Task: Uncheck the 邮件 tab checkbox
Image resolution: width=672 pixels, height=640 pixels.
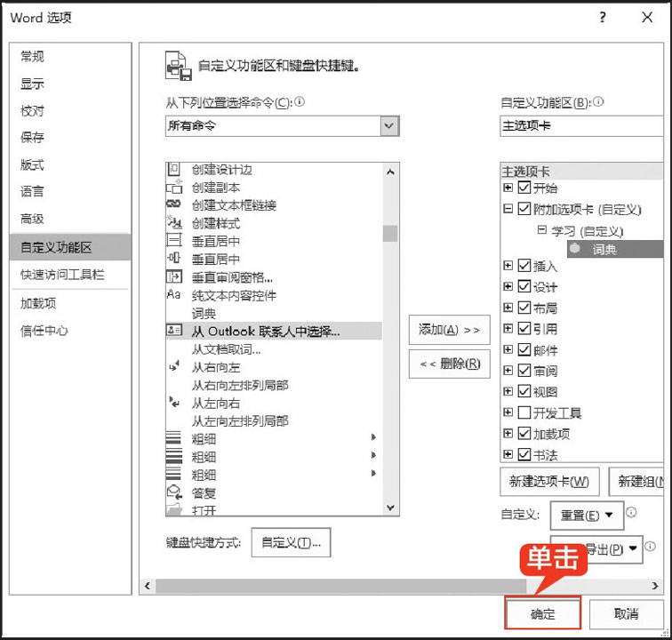Action: tap(524, 349)
